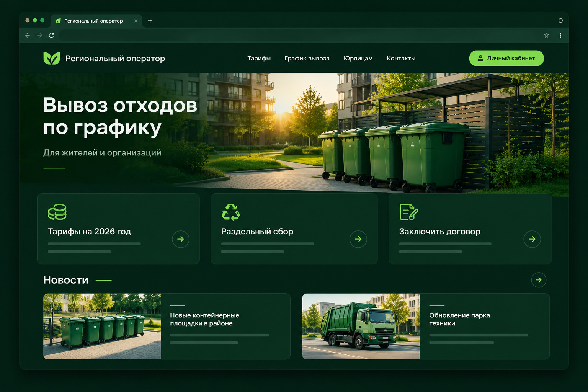This screenshot has width=588, height=392.
Task: Click the Для жителей и организаций subtitle
Action: 102,153
